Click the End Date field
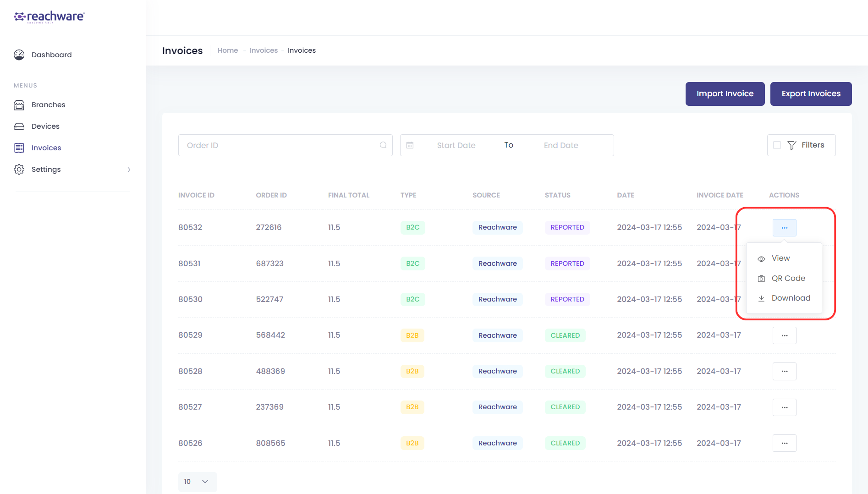 [561, 145]
